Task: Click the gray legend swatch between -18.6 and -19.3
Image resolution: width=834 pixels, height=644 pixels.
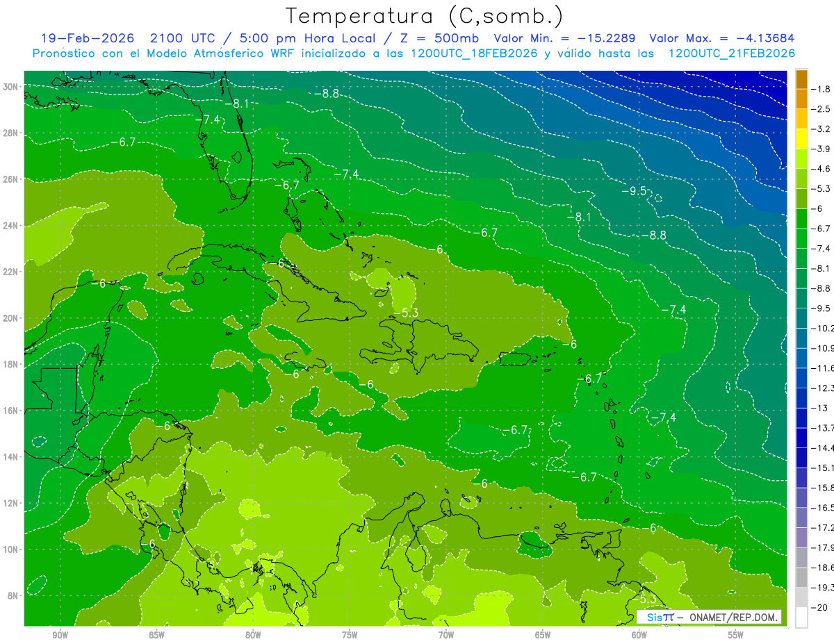Action: (801, 577)
